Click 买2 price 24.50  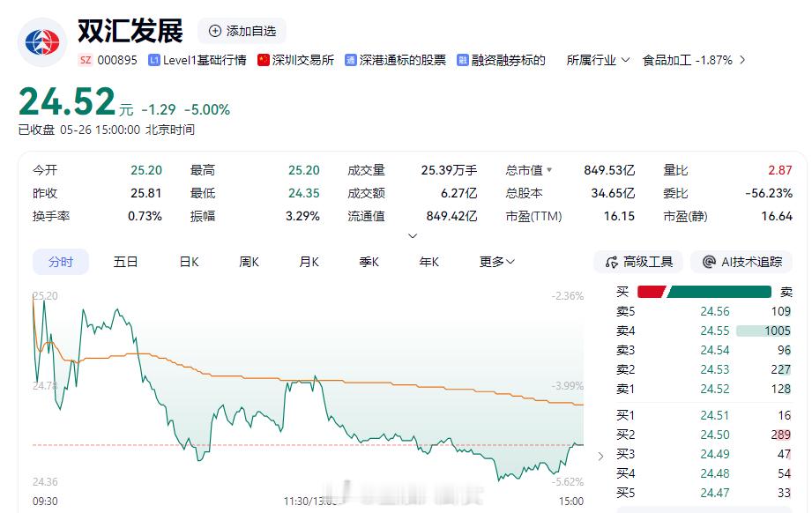pyautogui.click(x=715, y=435)
